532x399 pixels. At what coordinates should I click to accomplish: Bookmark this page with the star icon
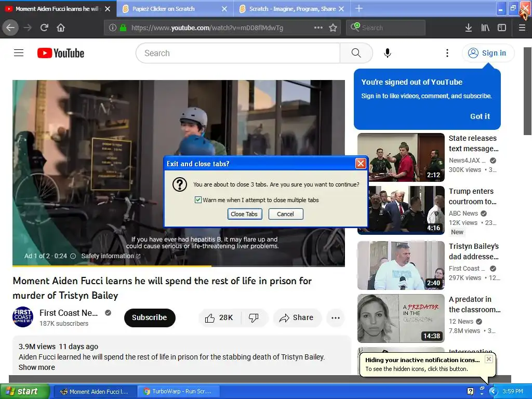tap(333, 28)
